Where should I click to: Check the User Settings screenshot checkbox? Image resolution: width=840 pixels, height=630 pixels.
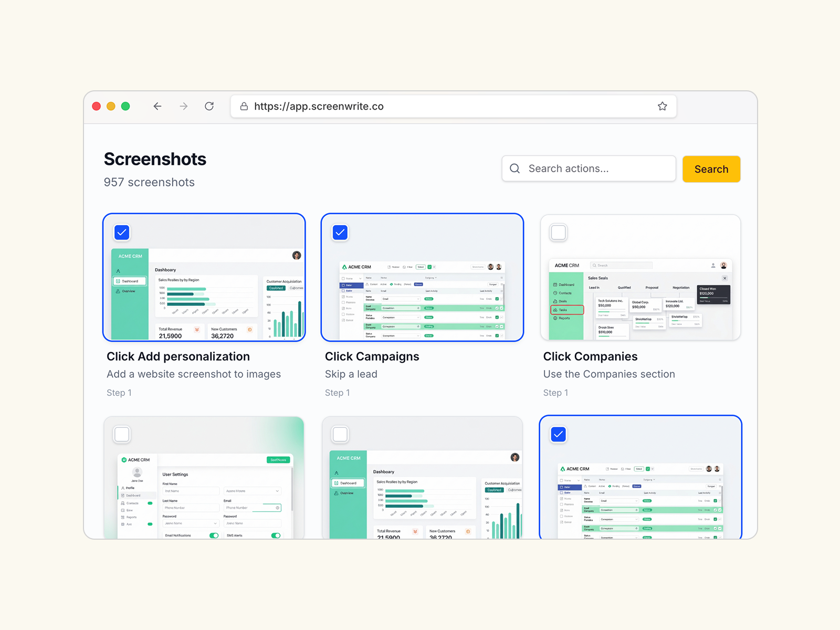coord(122,434)
